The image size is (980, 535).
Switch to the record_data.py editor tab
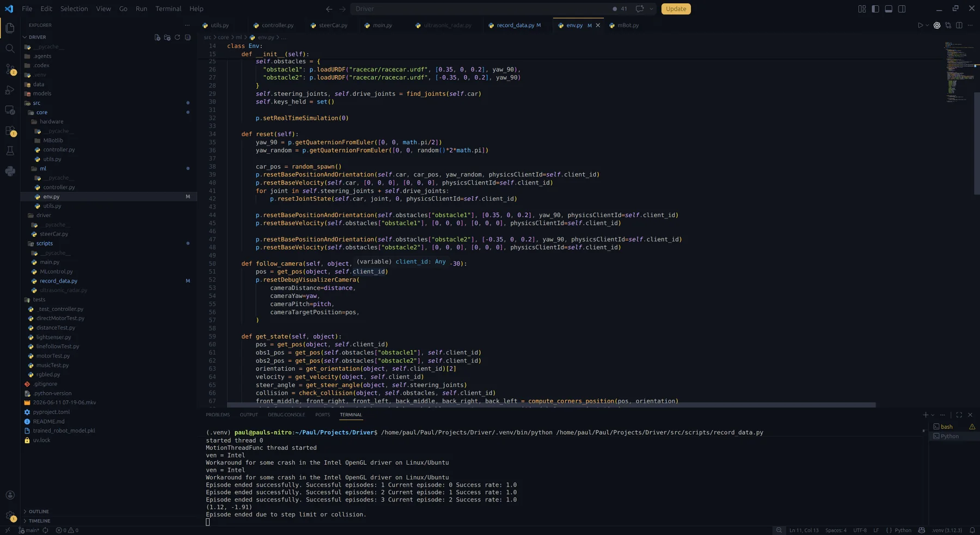515,25
